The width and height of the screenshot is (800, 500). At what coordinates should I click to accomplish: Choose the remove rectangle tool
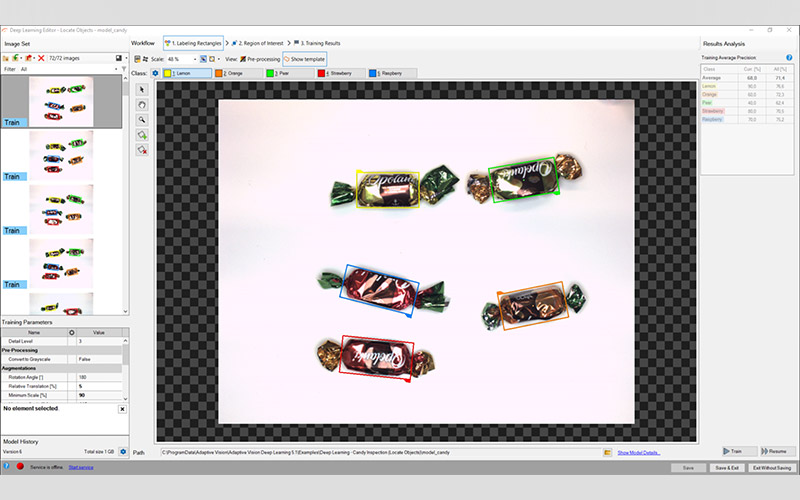click(142, 150)
